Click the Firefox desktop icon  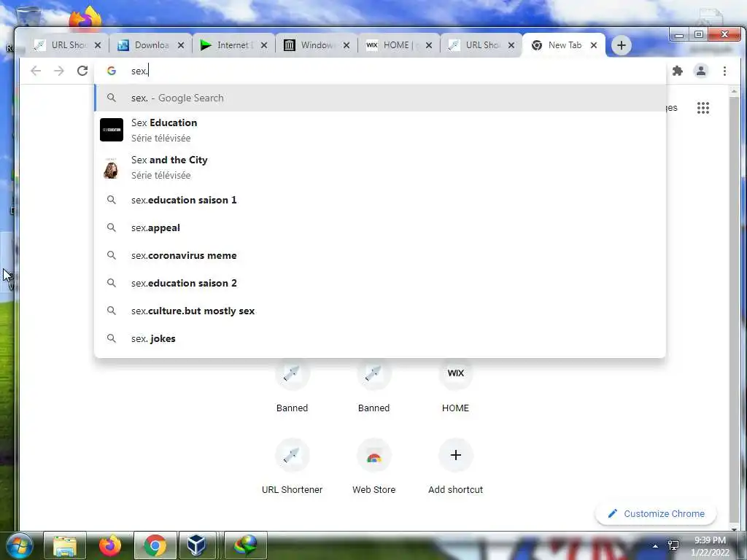click(86, 18)
